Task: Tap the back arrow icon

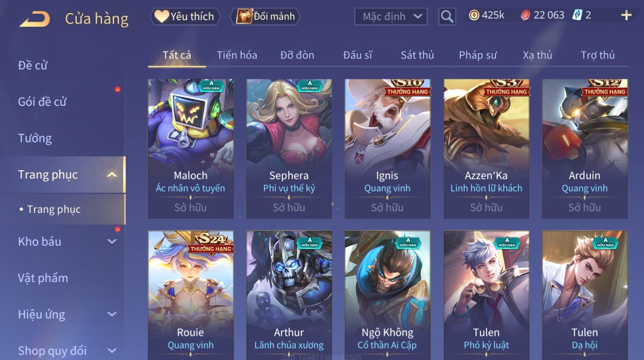Action: click(x=34, y=19)
